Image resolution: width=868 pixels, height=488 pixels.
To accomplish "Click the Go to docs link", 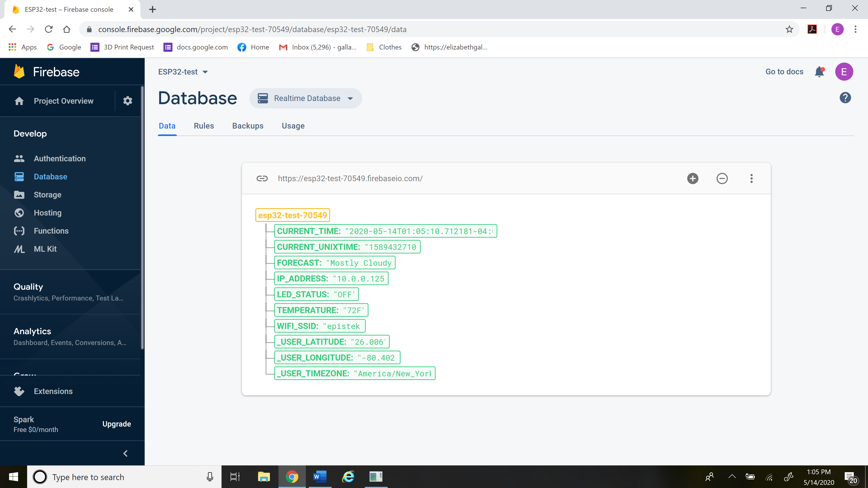I will tap(784, 72).
